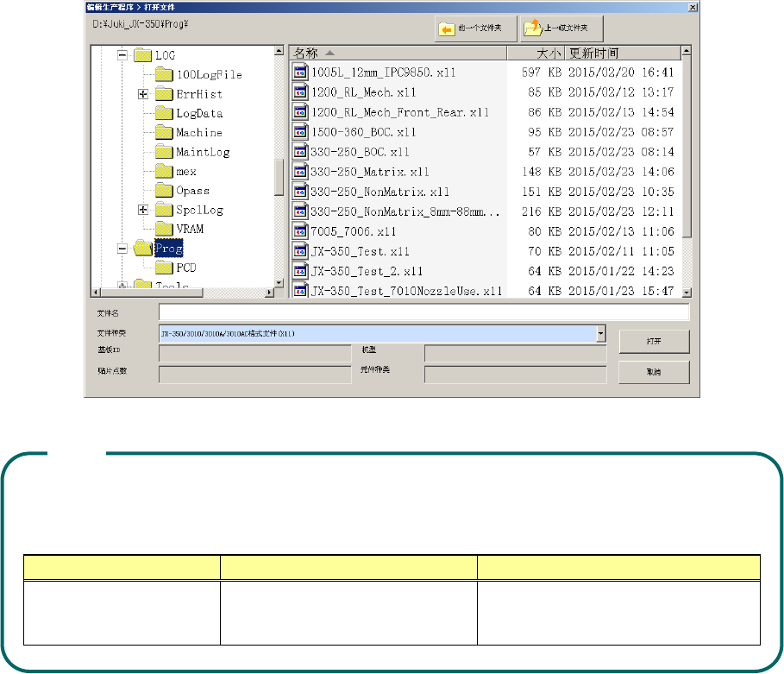Click the 597 KB size cell
The height and width of the screenshot is (674, 784).
(x=542, y=72)
